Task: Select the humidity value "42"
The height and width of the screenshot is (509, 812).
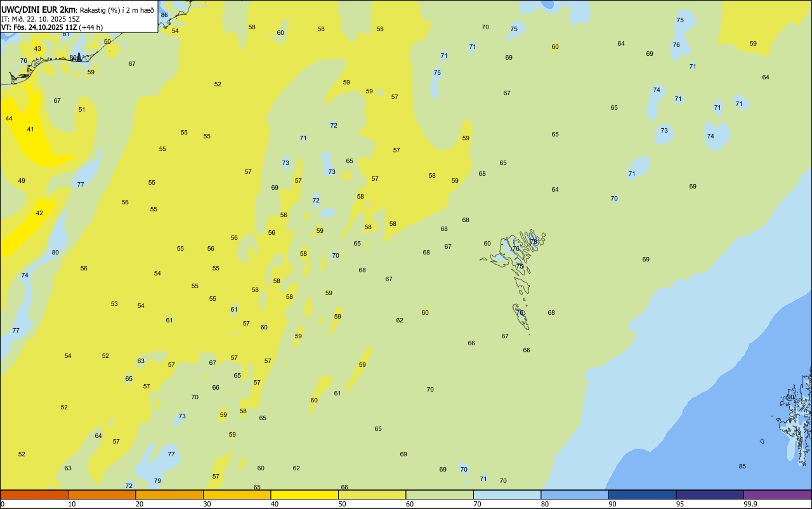Action: (x=39, y=213)
